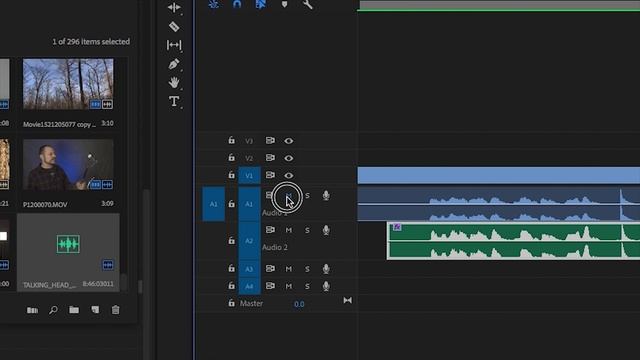
Task: Toggle A2 track targeting
Action: (249, 241)
